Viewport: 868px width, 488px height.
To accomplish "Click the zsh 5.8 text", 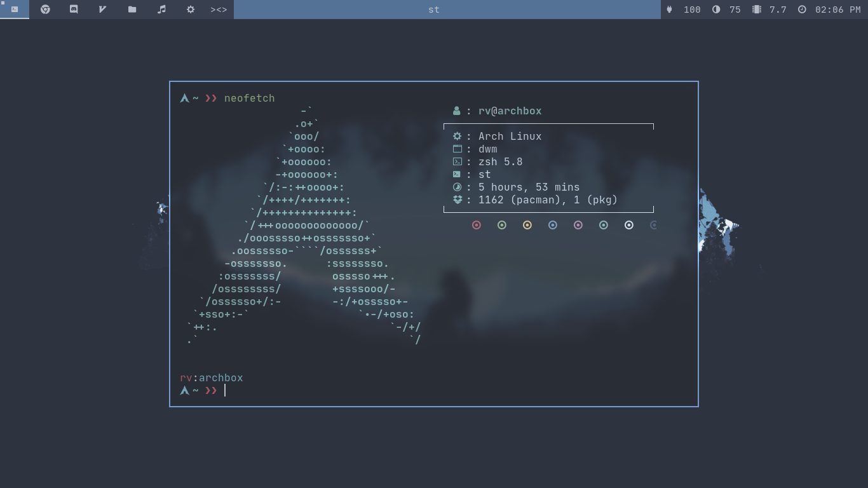I will point(501,161).
